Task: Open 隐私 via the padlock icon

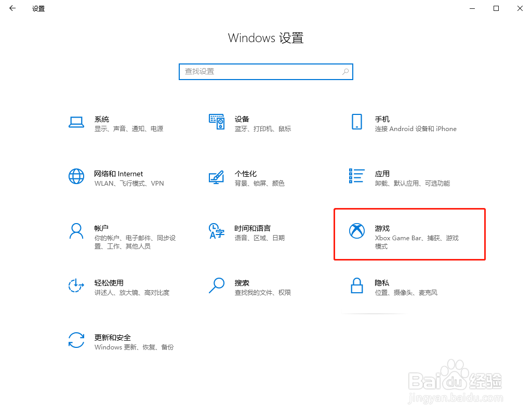Action: [x=357, y=285]
